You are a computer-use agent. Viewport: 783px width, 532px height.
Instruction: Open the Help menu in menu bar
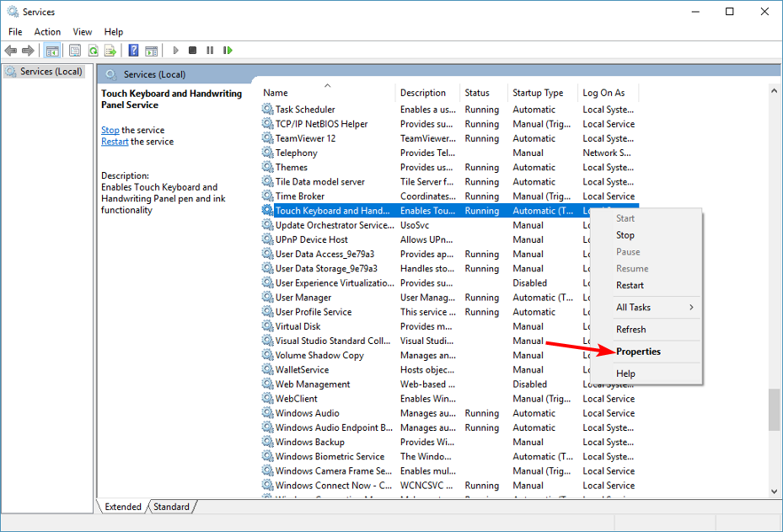click(x=113, y=31)
